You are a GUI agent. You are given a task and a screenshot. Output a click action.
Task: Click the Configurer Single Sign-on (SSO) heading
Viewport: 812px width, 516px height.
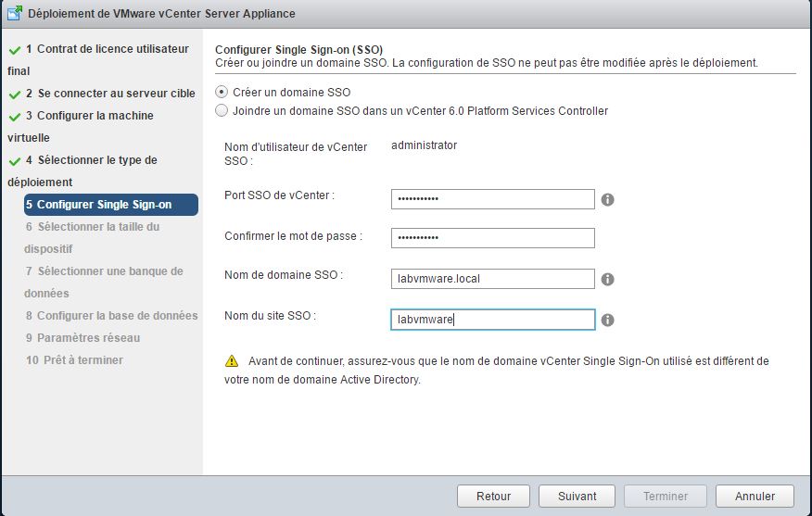point(298,50)
